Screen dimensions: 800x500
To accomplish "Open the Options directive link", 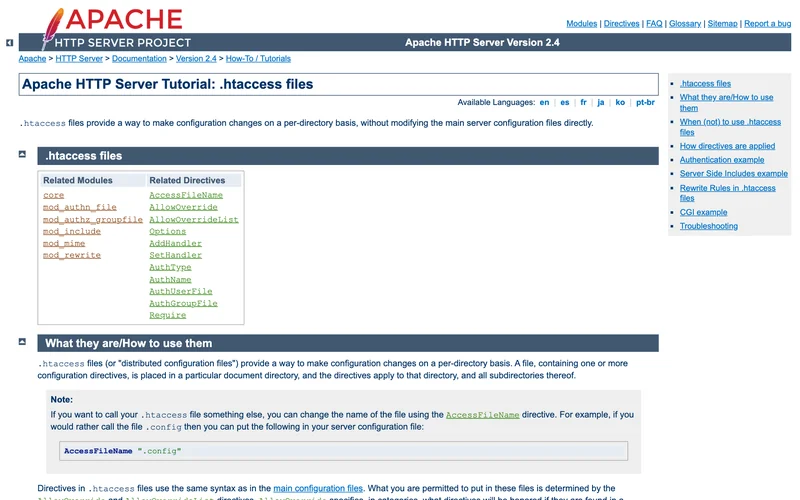I will tap(167, 231).
